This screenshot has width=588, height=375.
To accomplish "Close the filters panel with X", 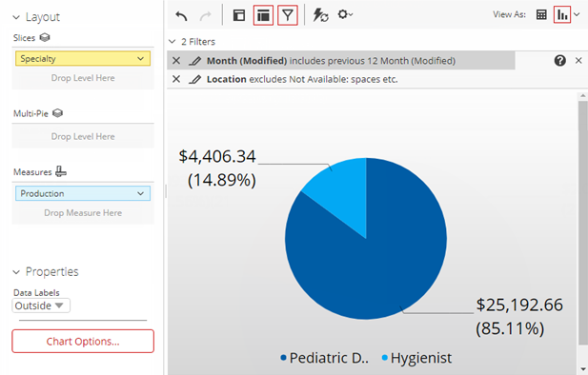I will pyautogui.click(x=578, y=60).
